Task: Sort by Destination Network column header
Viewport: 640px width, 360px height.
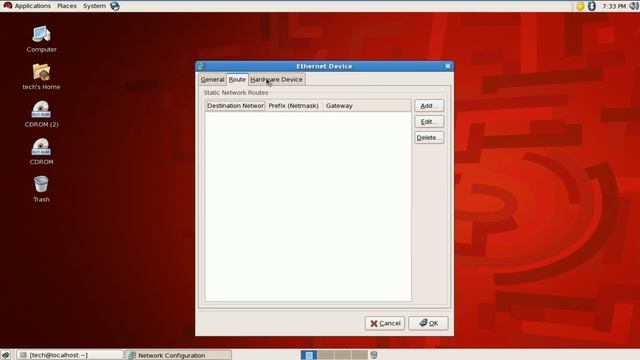Action: [236, 106]
